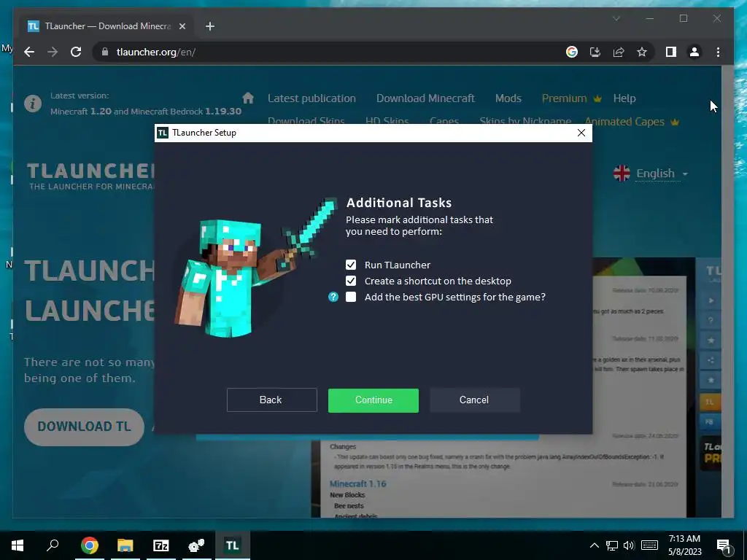The width and height of the screenshot is (747, 560).
Task: Show hidden tray icons chevron
Action: point(594,545)
